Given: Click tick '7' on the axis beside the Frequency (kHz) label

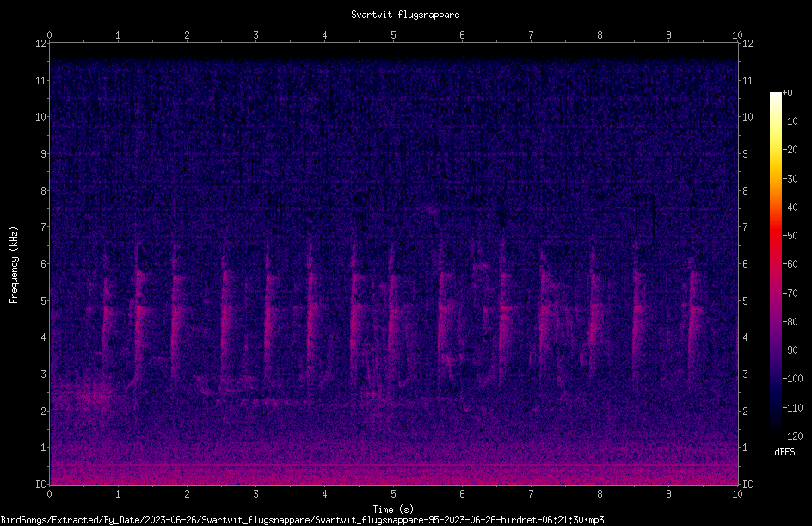Looking at the screenshot, I should tap(44, 227).
